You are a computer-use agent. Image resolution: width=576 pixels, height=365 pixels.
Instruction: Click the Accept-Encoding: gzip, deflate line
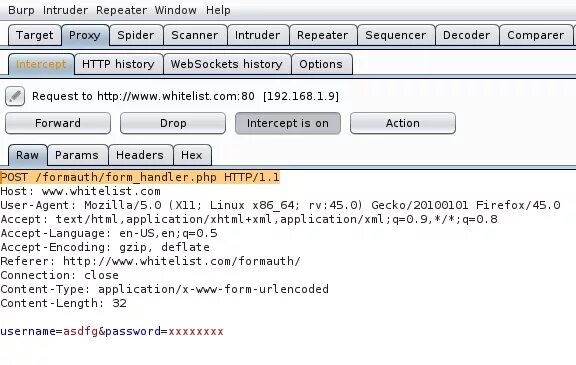coord(105,247)
